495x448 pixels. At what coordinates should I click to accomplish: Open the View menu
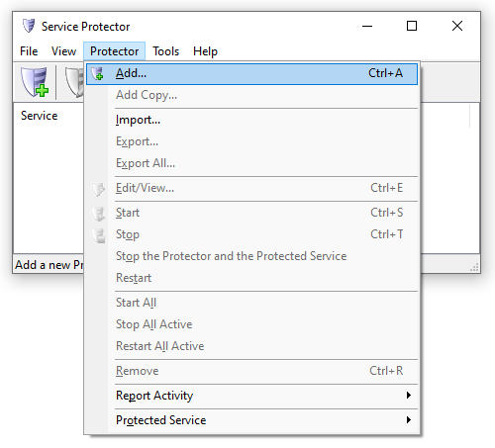point(63,51)
